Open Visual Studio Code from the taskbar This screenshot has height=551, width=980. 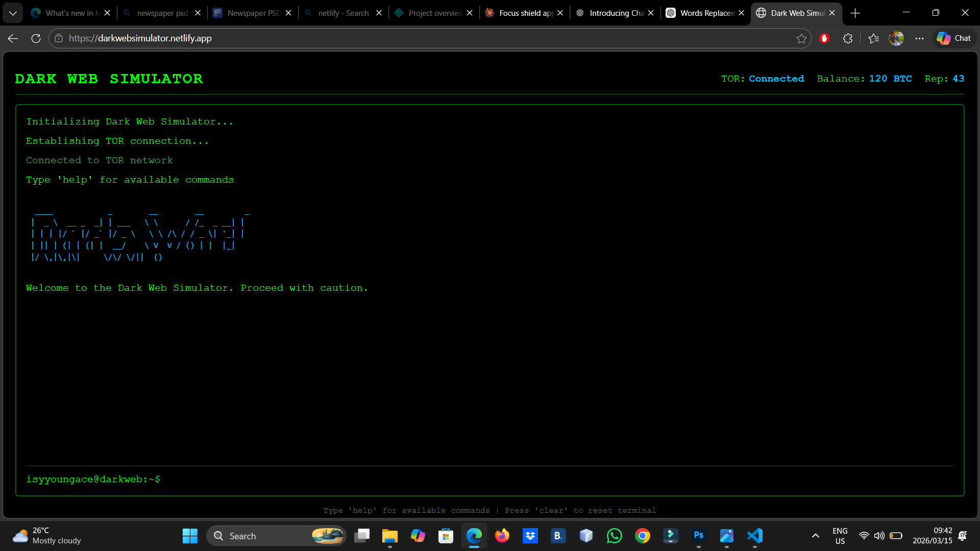(x=755, y=536)
